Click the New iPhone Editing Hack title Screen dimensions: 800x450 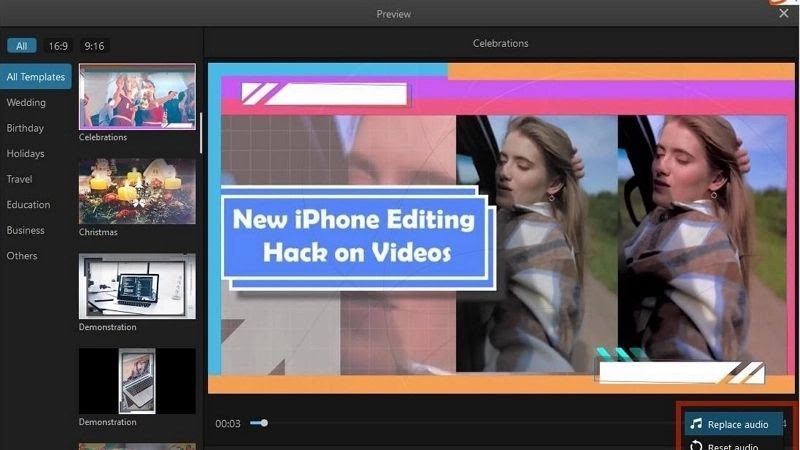pos(356,236)
